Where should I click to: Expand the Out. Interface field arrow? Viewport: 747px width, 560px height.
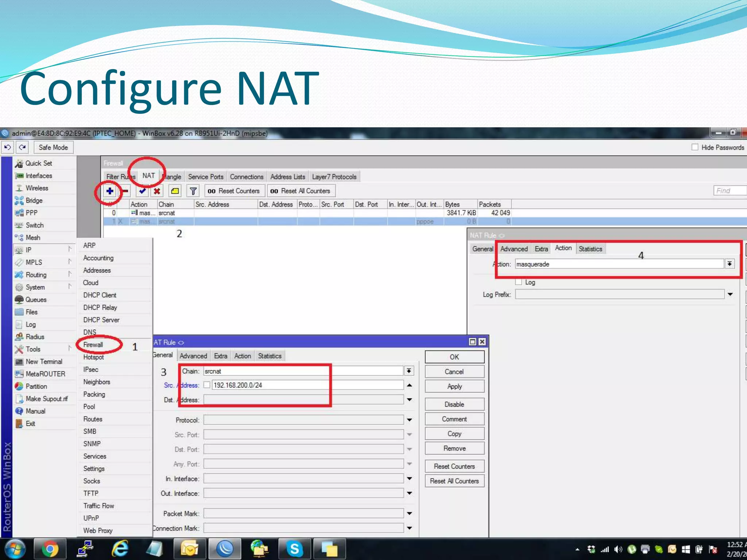(x=410, y=493)
